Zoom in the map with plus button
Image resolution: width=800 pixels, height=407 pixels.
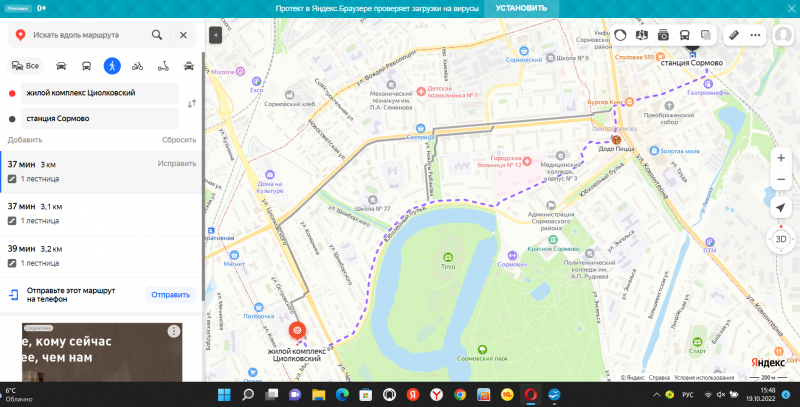[x=781, y=158]
